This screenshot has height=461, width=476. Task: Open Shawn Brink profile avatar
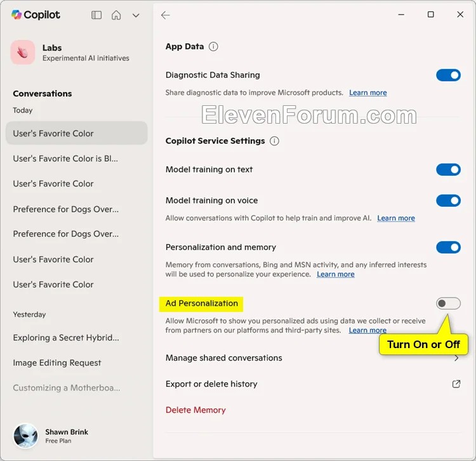click(25, 436)
